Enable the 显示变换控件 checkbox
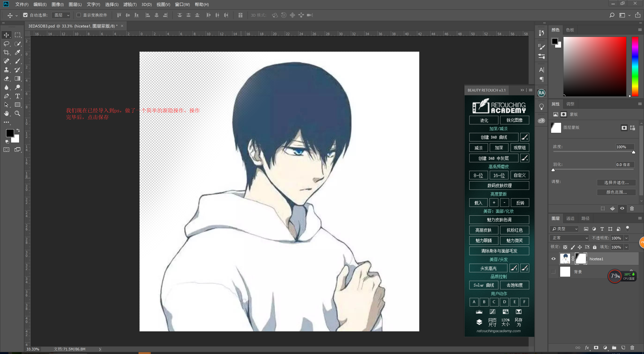644x354 pixels. click(78, 15)
